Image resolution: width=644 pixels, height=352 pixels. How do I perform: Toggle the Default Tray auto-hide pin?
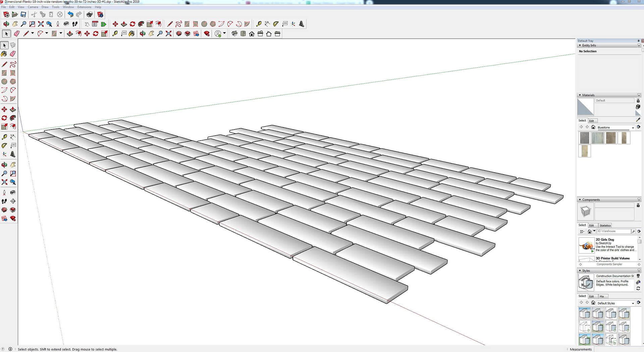tap(638, 41)
